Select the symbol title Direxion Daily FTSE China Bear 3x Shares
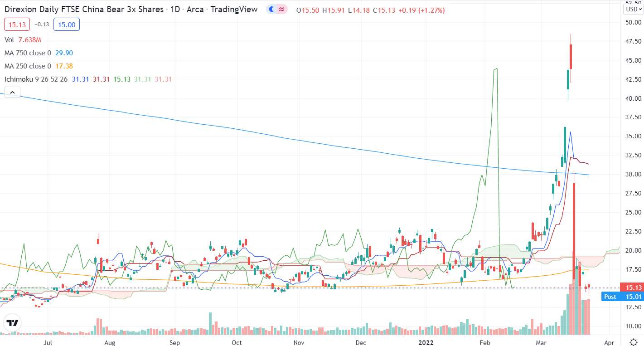 point(84,9)
